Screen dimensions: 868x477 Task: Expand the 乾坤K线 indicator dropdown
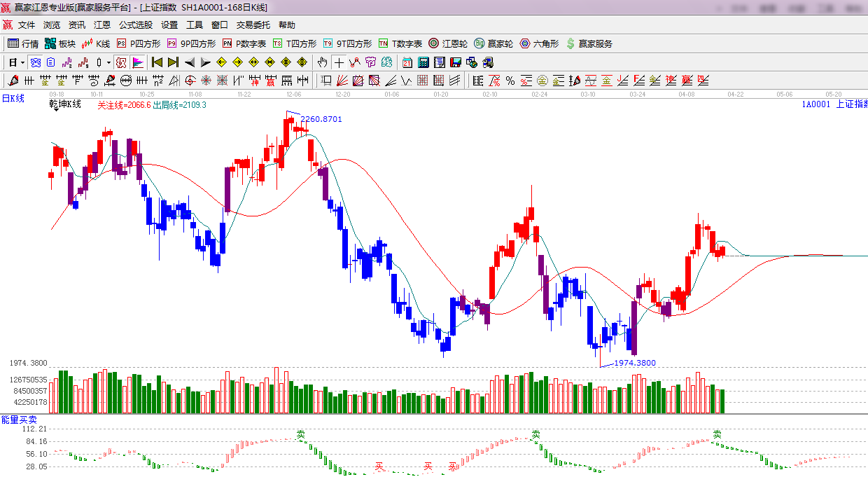coord(55,110)
